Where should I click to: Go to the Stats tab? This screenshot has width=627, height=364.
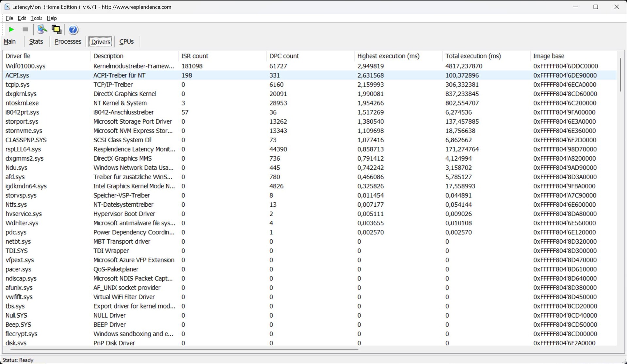pos(36,42)
